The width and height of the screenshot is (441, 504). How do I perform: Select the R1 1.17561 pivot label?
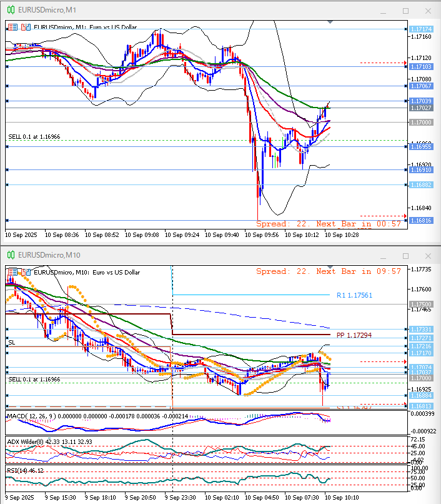(x=354, y=295)
